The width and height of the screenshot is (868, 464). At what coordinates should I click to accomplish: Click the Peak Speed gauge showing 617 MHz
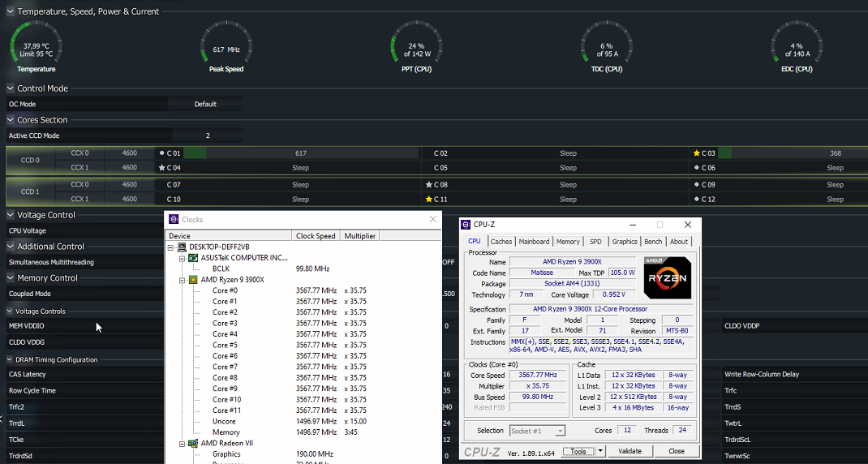click(226, 47)
